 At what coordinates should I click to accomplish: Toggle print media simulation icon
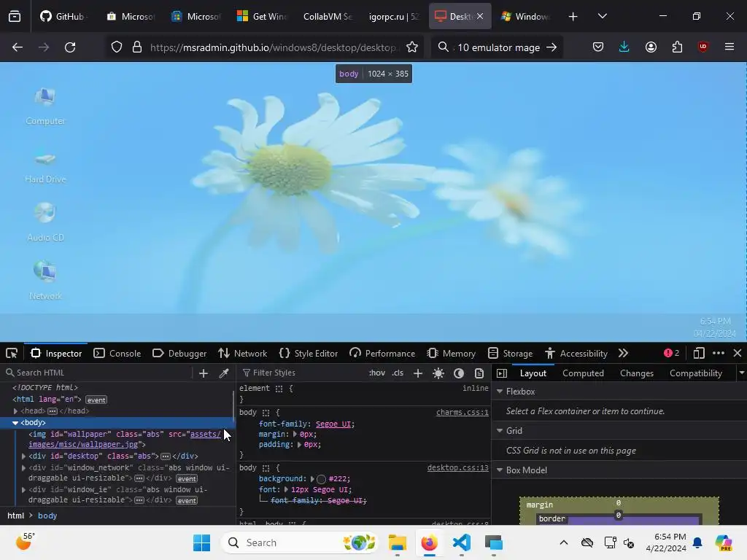point(479,373)
